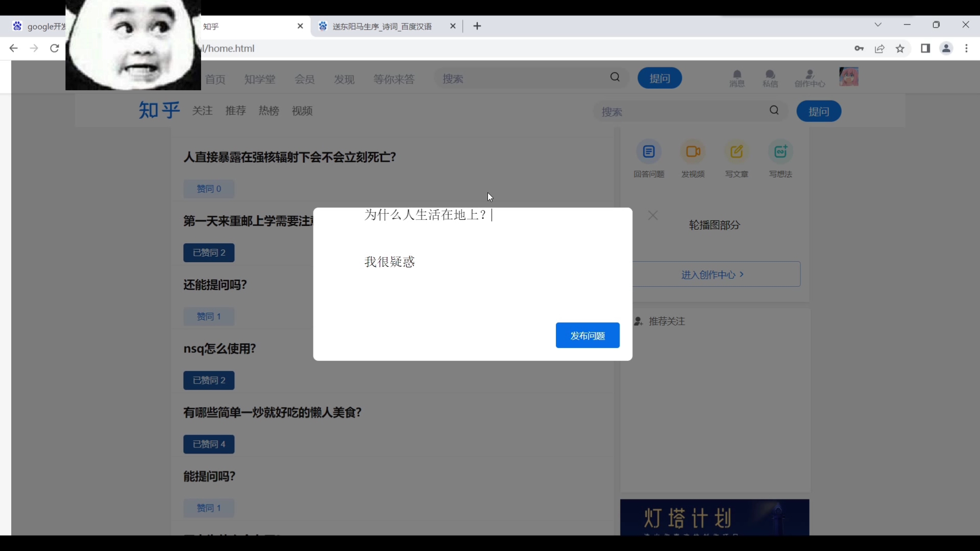Open the Chrome three-dot menu
Image resolution: width=980 pixels, height=551 pixels.
pos(967,48)
